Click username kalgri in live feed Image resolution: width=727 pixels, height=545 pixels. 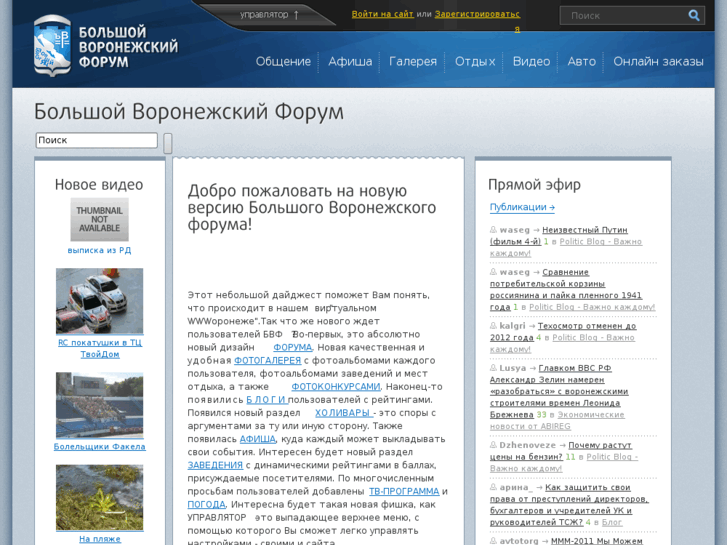pos(512,326)
